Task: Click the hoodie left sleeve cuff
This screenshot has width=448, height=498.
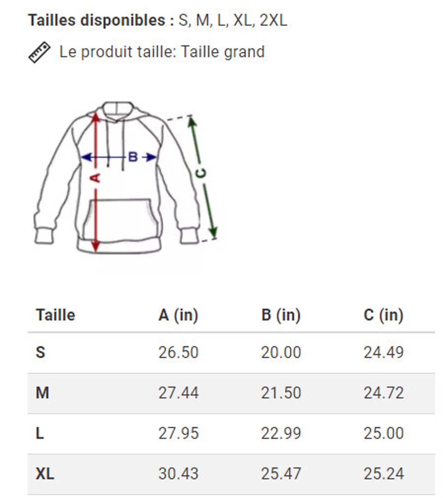Action: [44, 236]
